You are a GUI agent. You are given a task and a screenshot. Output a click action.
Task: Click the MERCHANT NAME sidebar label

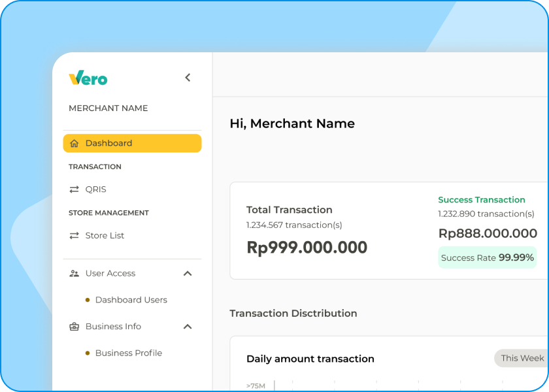point(108,108)
